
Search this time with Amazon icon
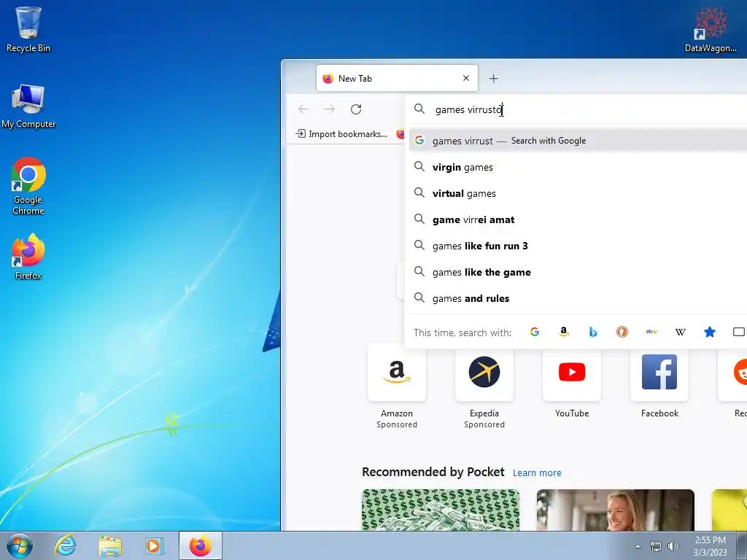coord(564,332)
